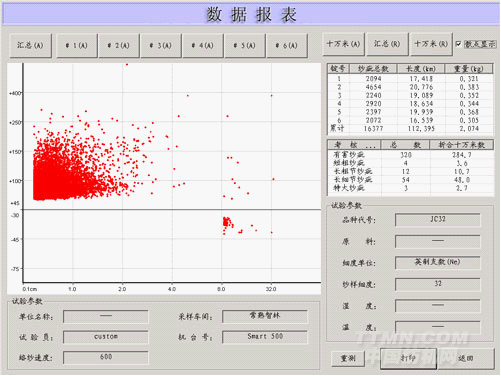Open the 十万米(R) report
501x376 pixels.
click(x=431, y=44)
